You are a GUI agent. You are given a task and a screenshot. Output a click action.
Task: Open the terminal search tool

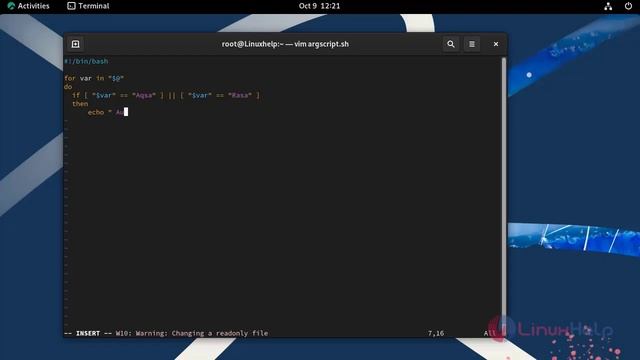pos(451,44)
